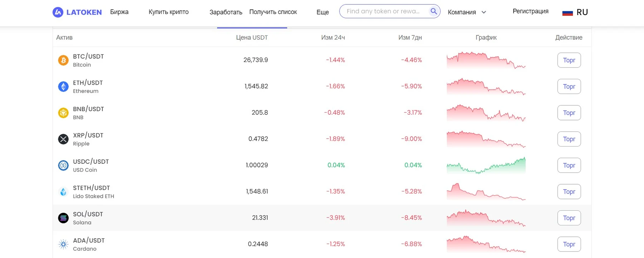The width and height of the screenshot is (644, 258).
Task: Expand the Компания dropdown
Action: [x=467, y=12]
